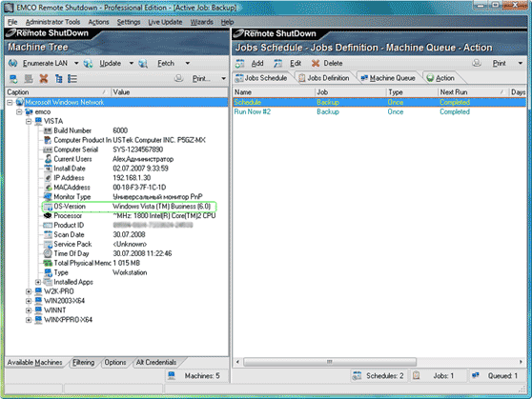Viewport: 532px width, 399px height.
Task: Click the Build Number row icon
Action: pos(48,130)
